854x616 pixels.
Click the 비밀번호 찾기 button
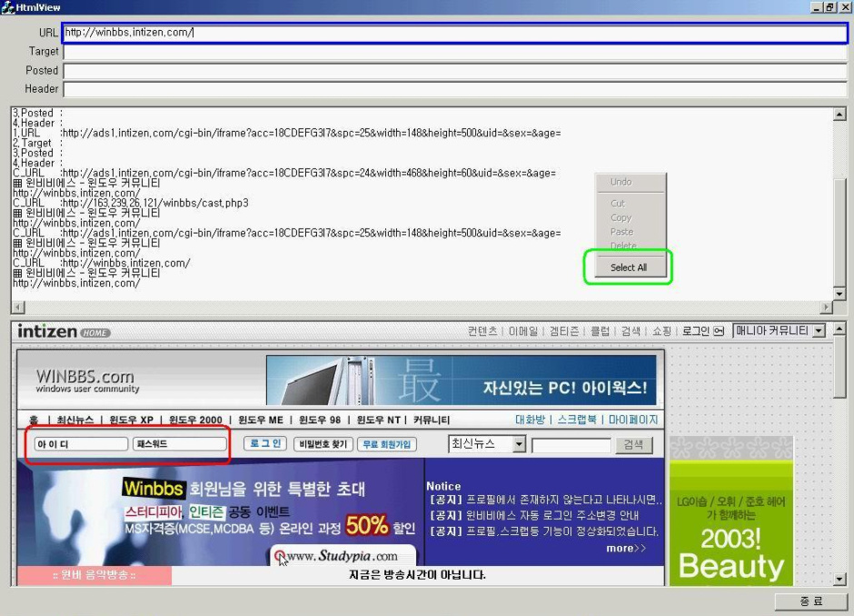[x=323, y=444]
